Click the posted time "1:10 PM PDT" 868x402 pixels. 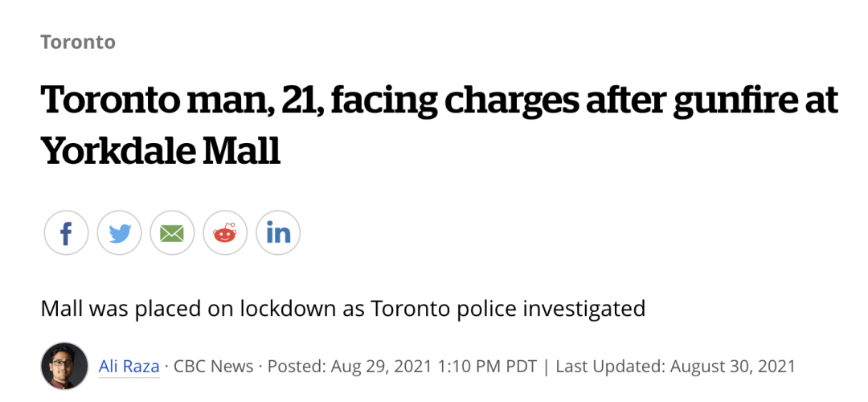(488, 367)
